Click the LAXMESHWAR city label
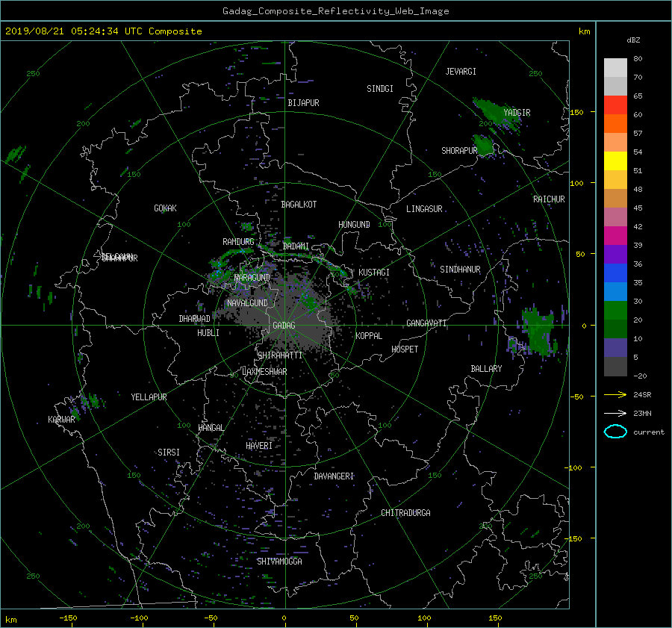672x628 pixels. [264, 372]
